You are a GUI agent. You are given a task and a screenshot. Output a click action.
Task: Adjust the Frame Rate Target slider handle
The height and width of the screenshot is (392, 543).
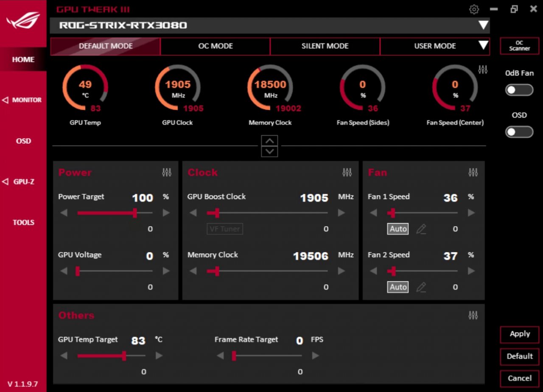[234, 356]
